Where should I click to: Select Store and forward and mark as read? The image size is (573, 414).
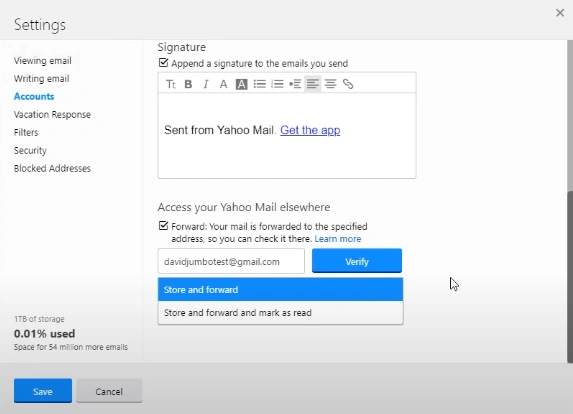pos(280,312)
